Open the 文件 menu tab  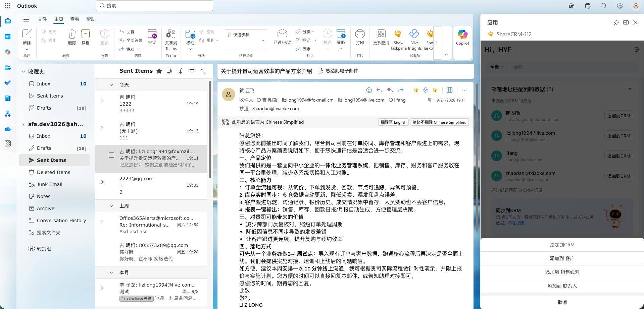tap(42, 19)
